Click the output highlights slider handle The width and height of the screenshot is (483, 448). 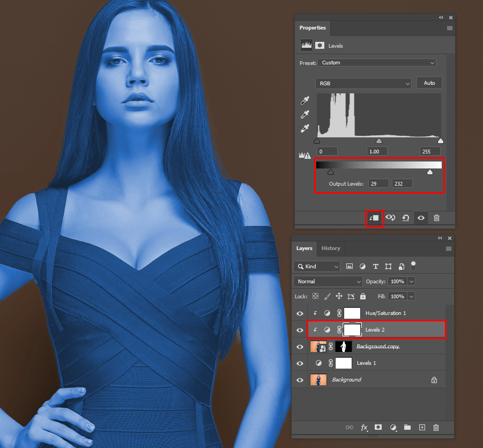point(430,172)
